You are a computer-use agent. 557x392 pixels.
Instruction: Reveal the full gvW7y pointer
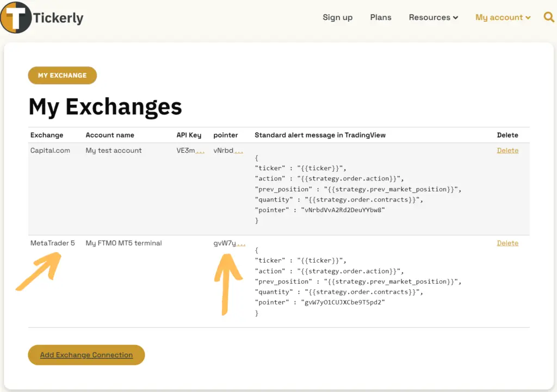click(241, 244)
